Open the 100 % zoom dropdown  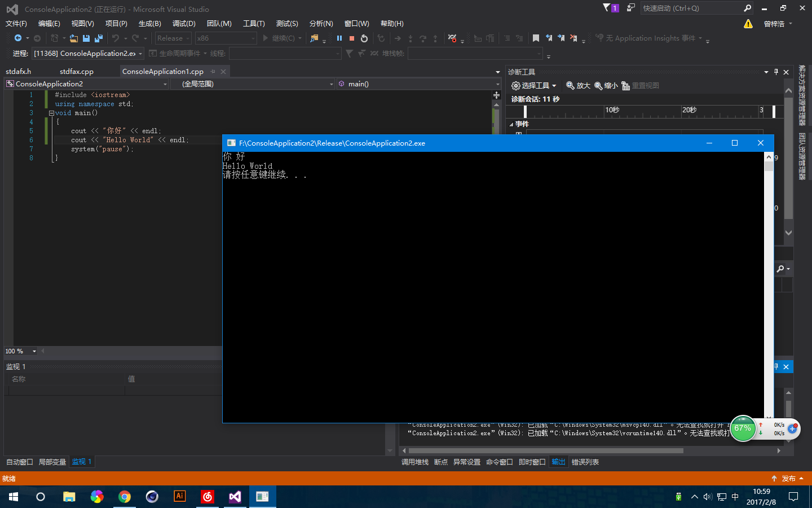20,351
